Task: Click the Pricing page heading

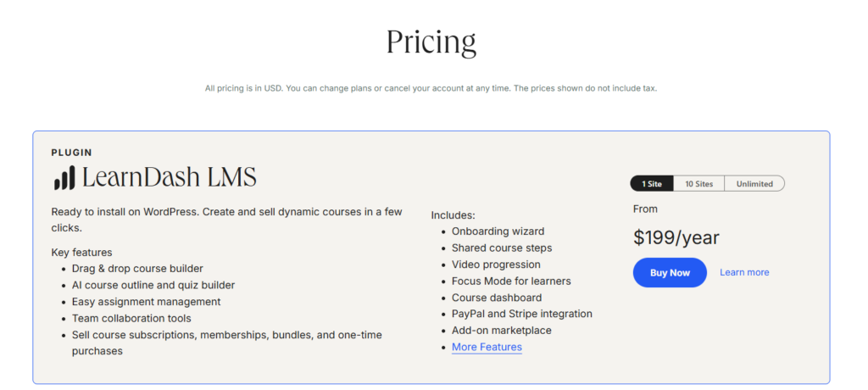Action: 431,42
